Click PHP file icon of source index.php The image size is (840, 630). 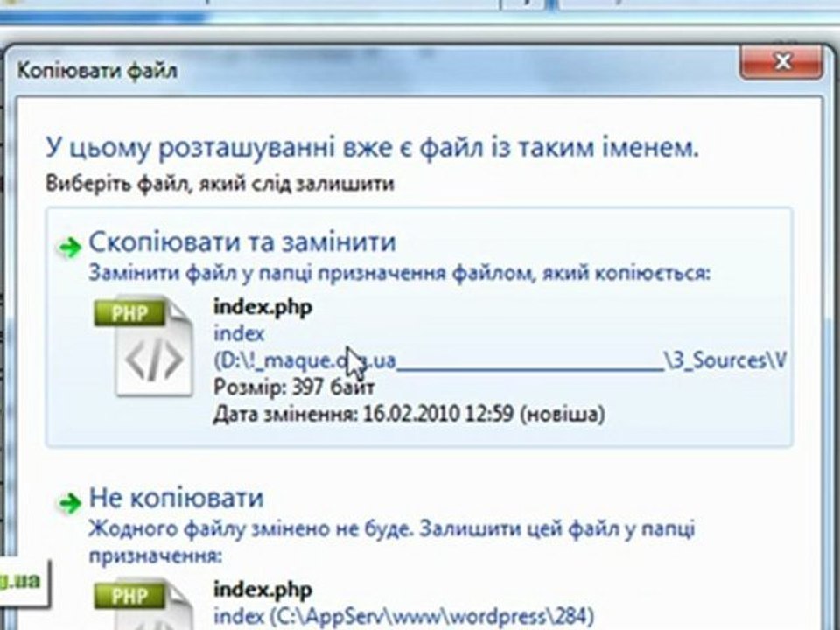[x=143, y=347]
